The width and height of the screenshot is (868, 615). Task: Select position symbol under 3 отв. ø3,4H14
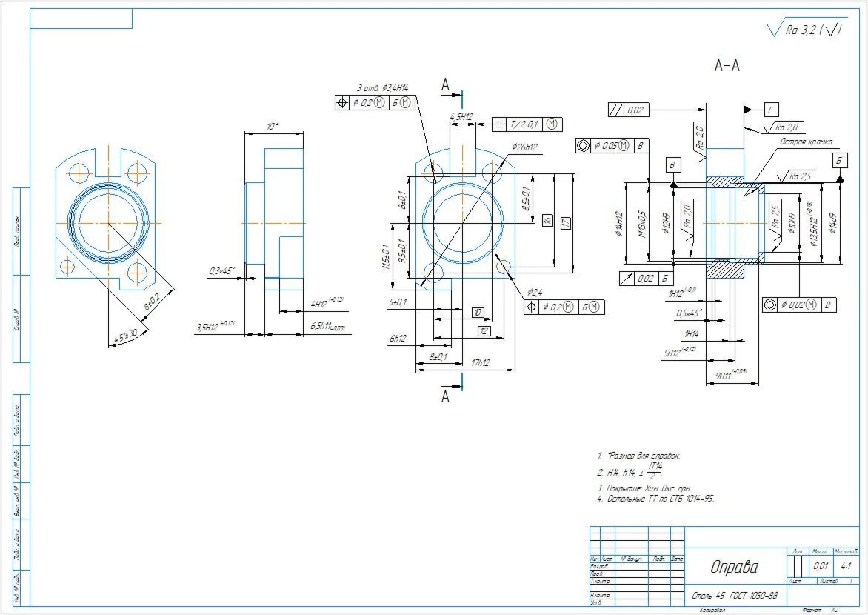342,102
